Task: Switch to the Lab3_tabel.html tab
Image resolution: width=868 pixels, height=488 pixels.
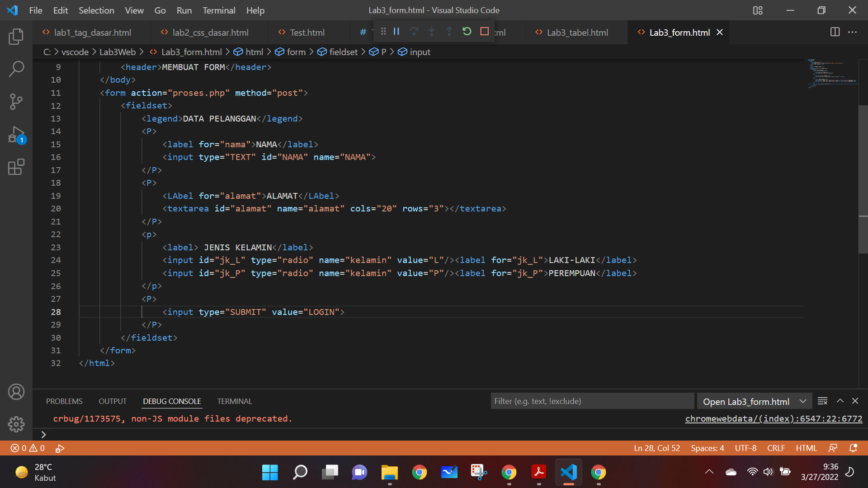Action: (578, 32)
